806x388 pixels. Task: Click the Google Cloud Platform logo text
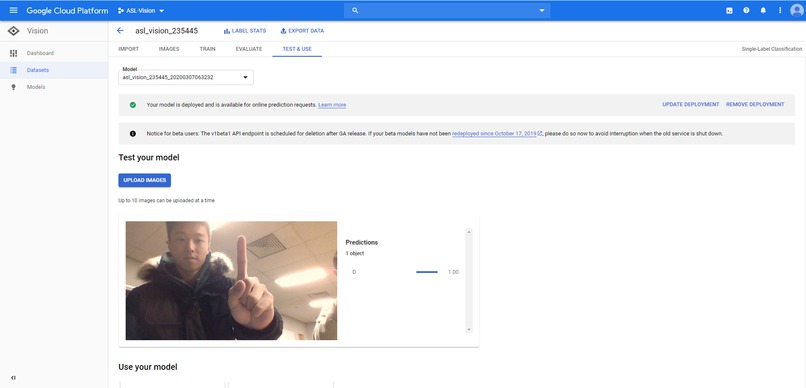(x=67, y=10)
